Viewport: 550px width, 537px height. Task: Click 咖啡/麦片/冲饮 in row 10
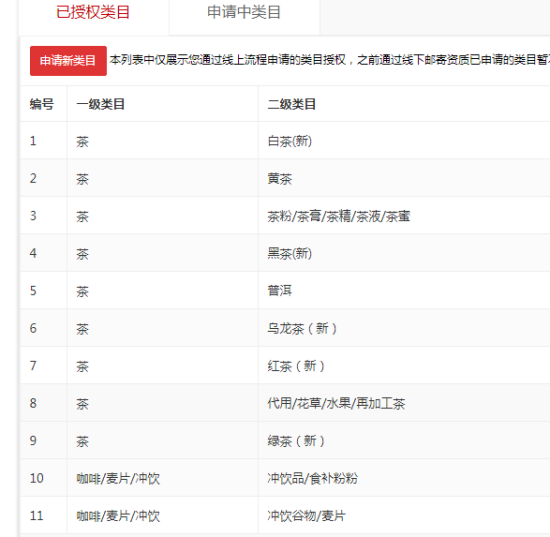(118, 478)
